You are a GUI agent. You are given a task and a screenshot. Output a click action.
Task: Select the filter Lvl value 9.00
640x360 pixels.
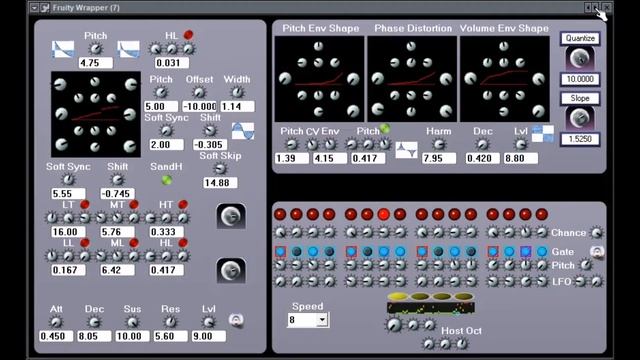(x=209, y=336)
